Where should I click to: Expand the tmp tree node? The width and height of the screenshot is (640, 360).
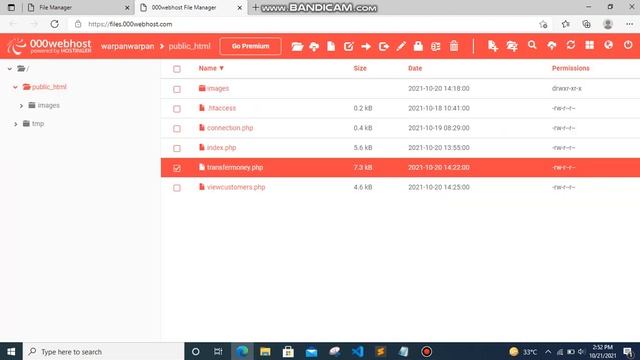[16, 124]
